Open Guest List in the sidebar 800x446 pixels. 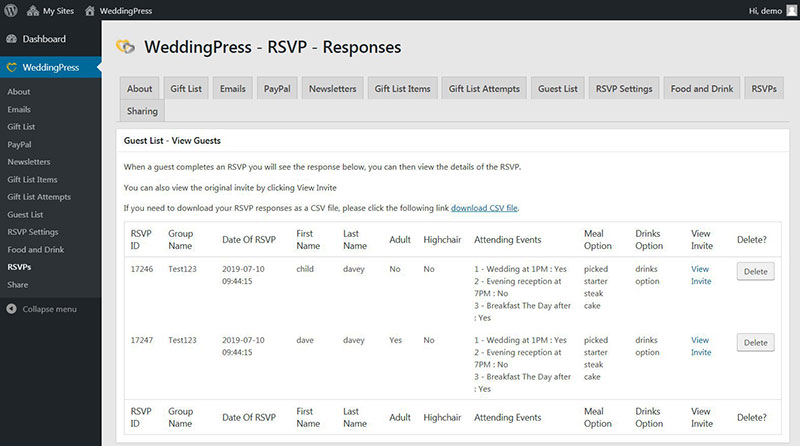click(x=25, y=215)
